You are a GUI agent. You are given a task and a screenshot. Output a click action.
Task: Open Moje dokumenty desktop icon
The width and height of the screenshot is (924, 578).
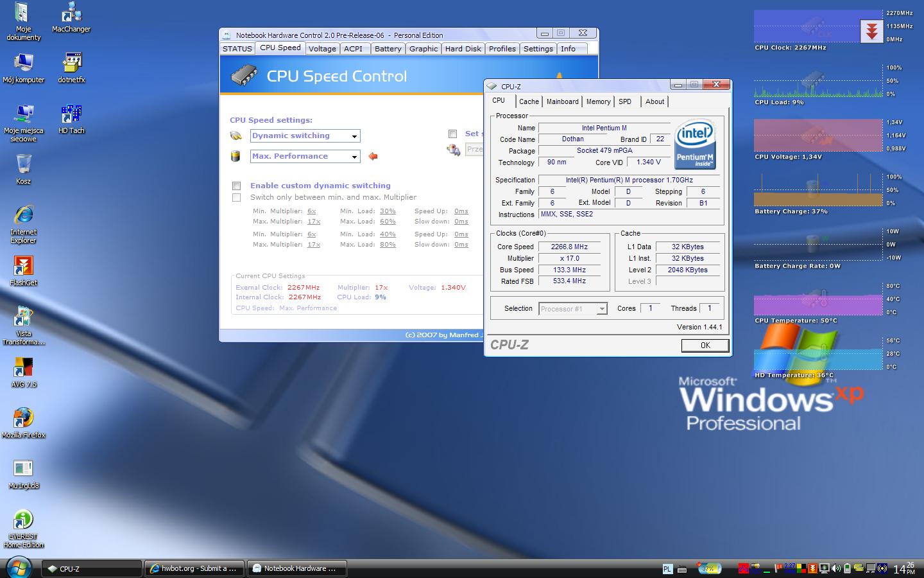[23, 22]
